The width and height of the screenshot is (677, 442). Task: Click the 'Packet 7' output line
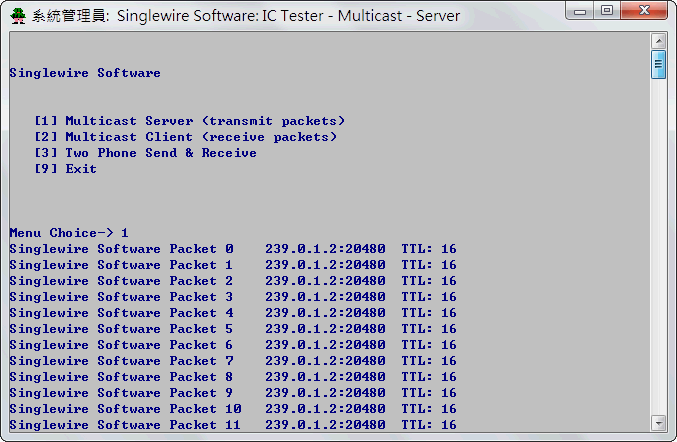(233, 361)
